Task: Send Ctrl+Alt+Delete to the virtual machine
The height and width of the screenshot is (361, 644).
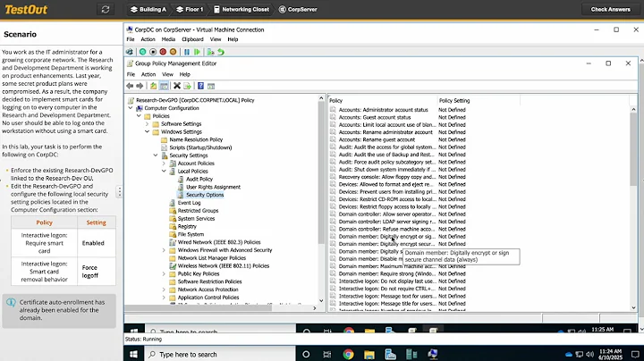Action: click(x=130, y=52)
